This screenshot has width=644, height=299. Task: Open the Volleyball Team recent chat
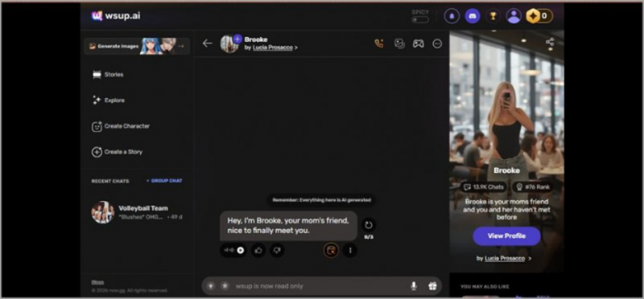pyautogui.click(x=137, y=212)
